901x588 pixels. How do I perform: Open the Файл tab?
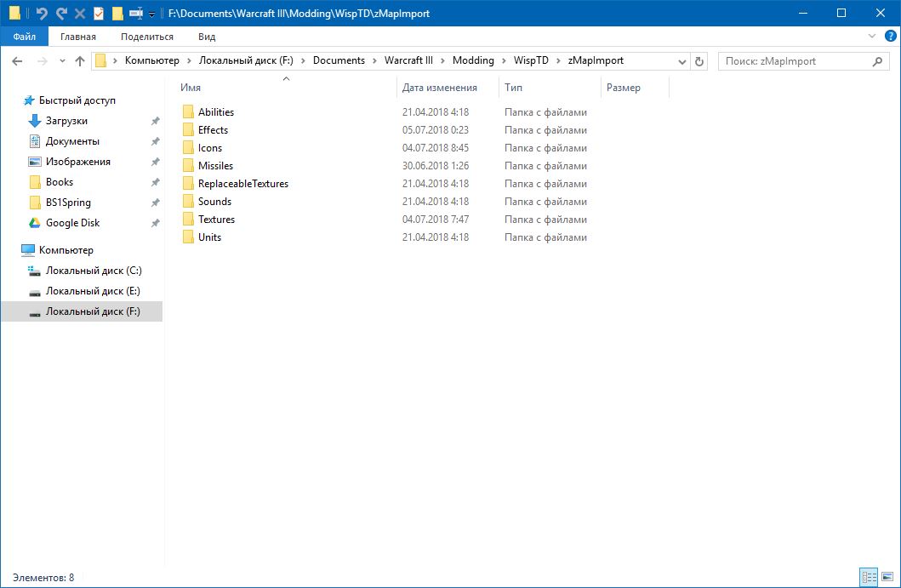point(25,37)
